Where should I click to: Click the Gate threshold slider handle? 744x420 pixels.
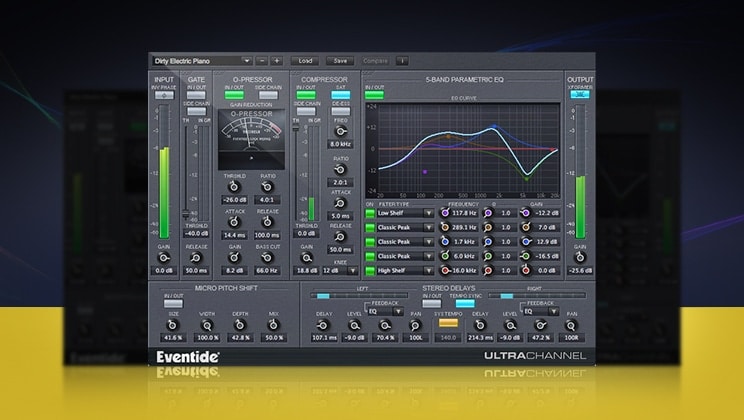coord(186,214)
